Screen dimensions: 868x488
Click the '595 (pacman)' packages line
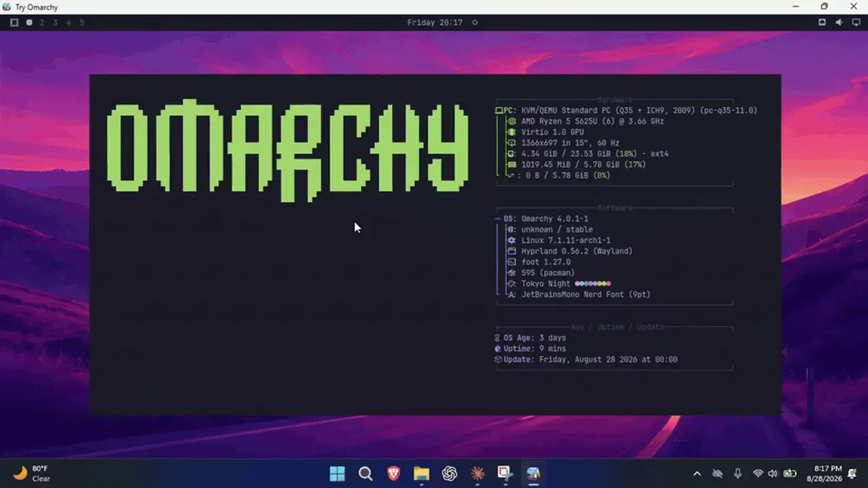pyautogui.click(x=541, y=273)
